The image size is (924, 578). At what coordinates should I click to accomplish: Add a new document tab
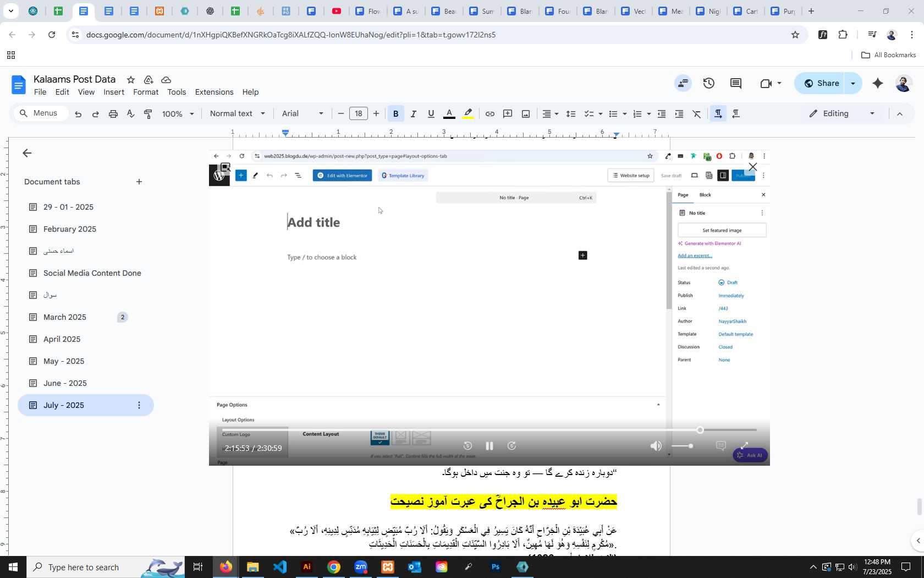[139, 182]
